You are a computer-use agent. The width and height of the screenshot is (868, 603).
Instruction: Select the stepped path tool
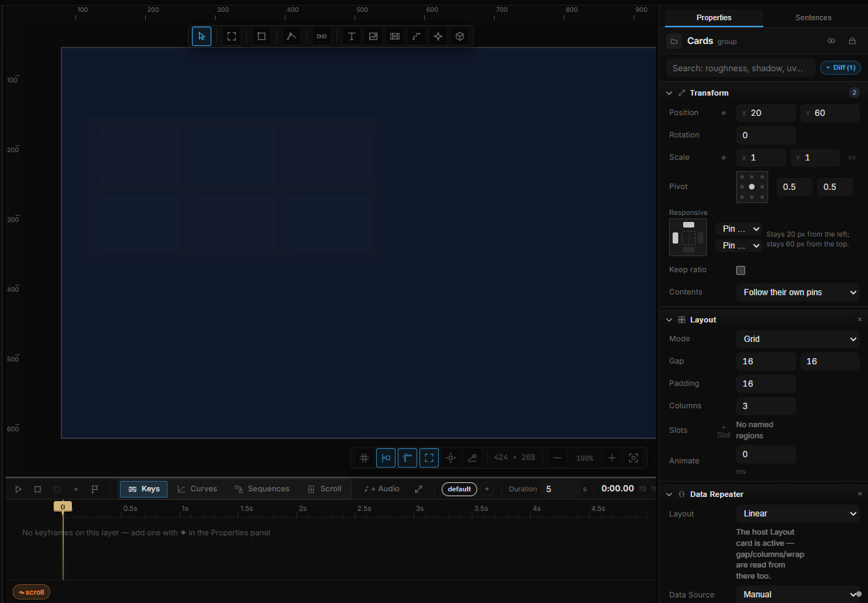[x=417, y=36]
